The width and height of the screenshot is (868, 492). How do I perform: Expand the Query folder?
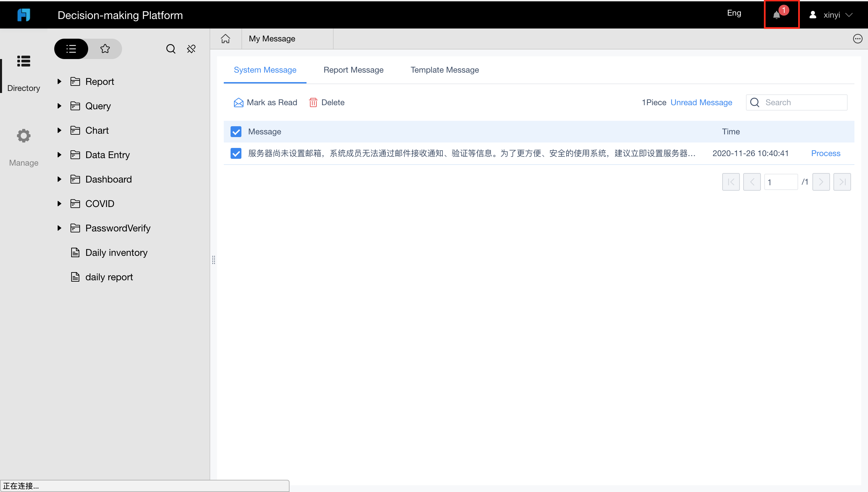click(x=59, y=106)
